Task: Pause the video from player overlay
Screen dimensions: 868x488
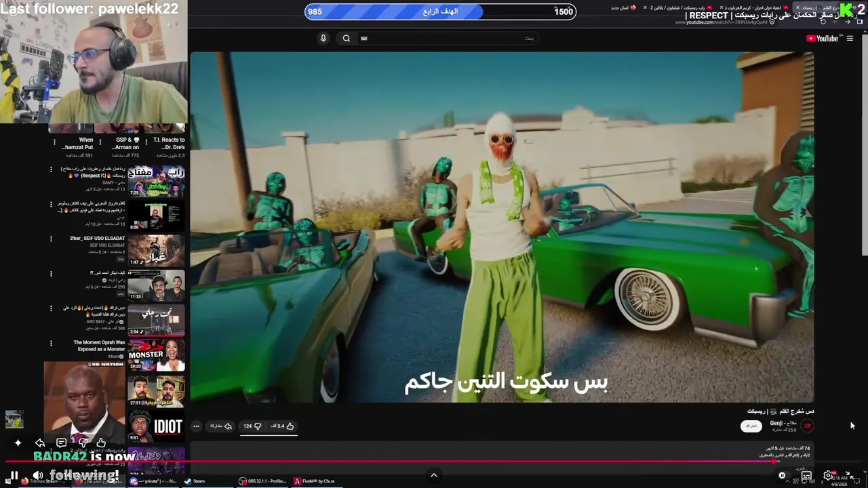Action: tap(14, 475)
